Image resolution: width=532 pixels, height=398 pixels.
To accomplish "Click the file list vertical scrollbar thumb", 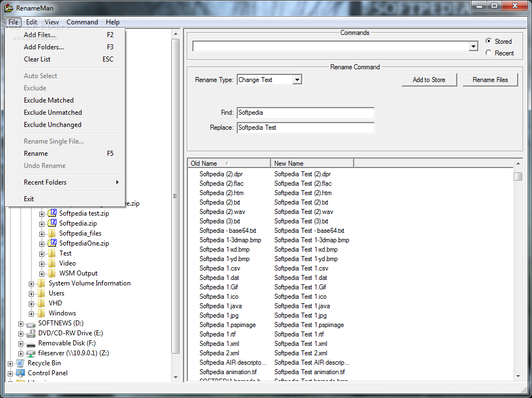I will pos(518,176).
